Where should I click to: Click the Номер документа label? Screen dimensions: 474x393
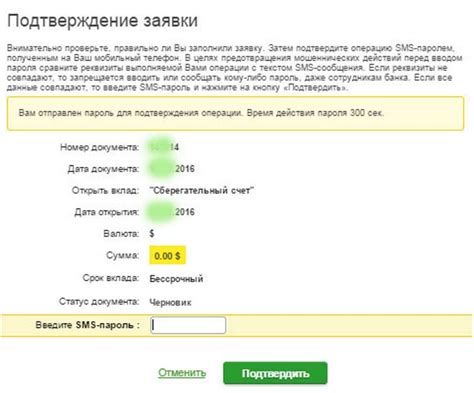click(x=99, y=147)
